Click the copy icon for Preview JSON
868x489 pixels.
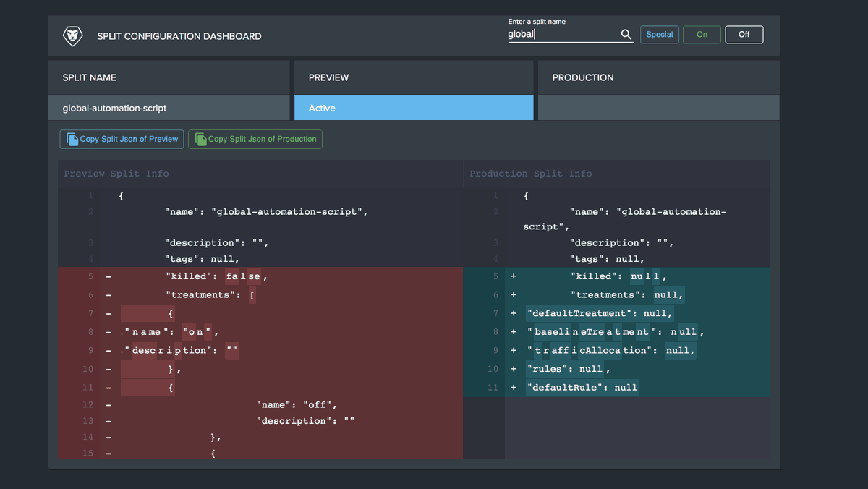coord(72,139)
